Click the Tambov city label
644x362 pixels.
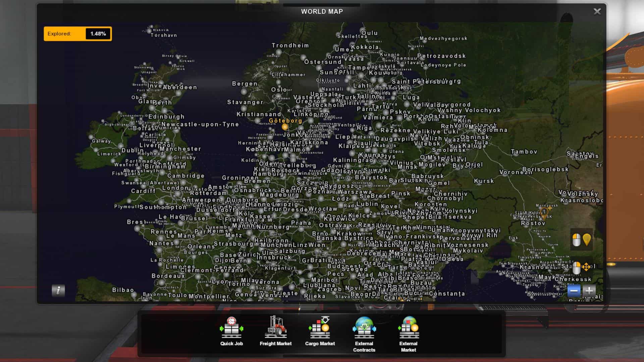pos(524,152)
